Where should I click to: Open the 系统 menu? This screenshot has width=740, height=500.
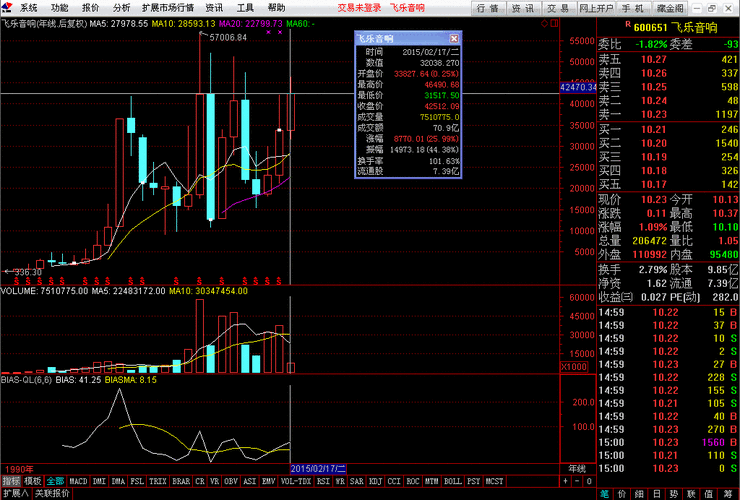pos(28,8)
